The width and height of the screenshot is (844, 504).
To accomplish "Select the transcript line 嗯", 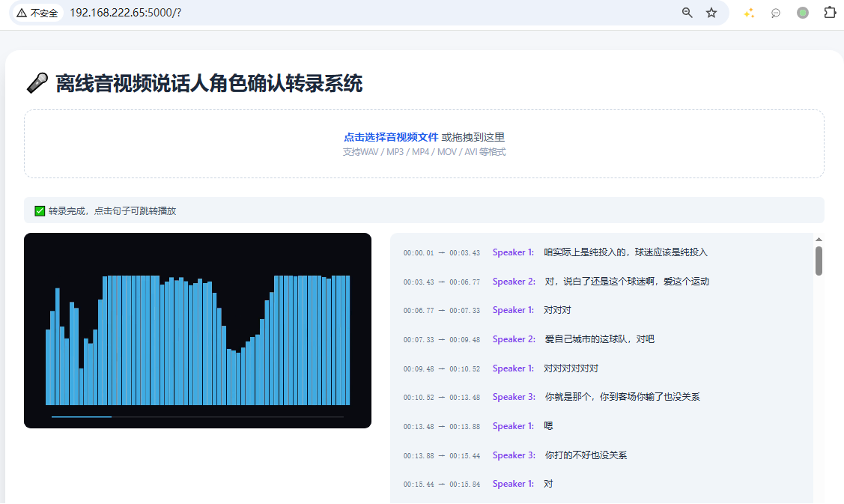I will point(548,426).
